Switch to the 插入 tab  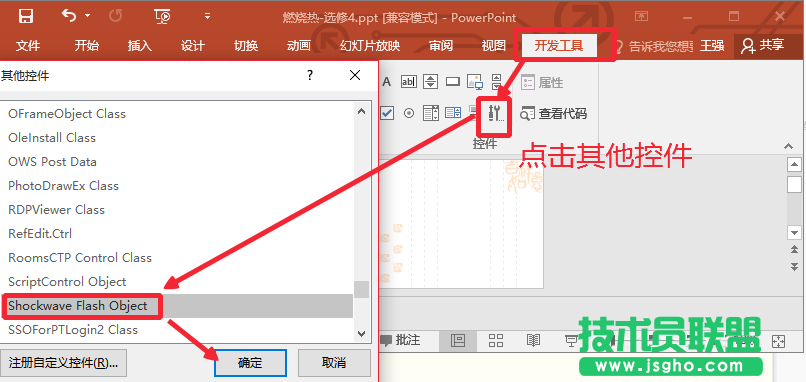pyautogui.click(x=139, y=45)
